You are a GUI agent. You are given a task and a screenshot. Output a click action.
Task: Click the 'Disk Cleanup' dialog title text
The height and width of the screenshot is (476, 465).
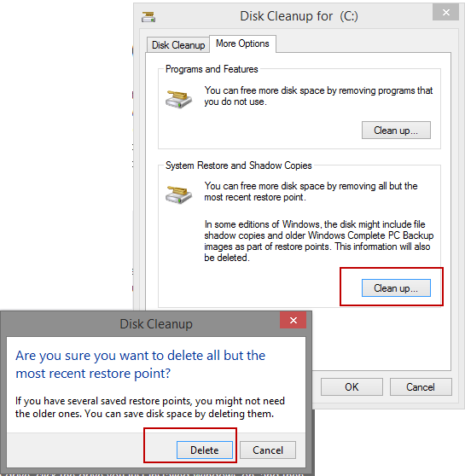pyautogui.click(x=156, y=324)
